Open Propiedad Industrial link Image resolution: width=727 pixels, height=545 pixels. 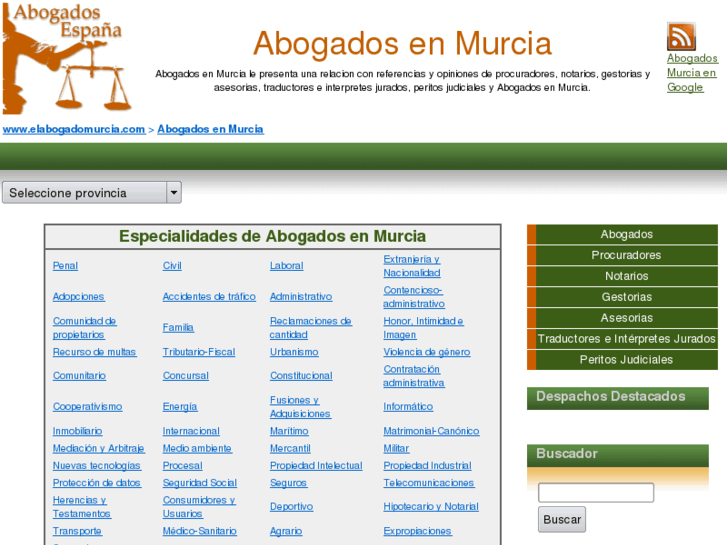(427, 466)
